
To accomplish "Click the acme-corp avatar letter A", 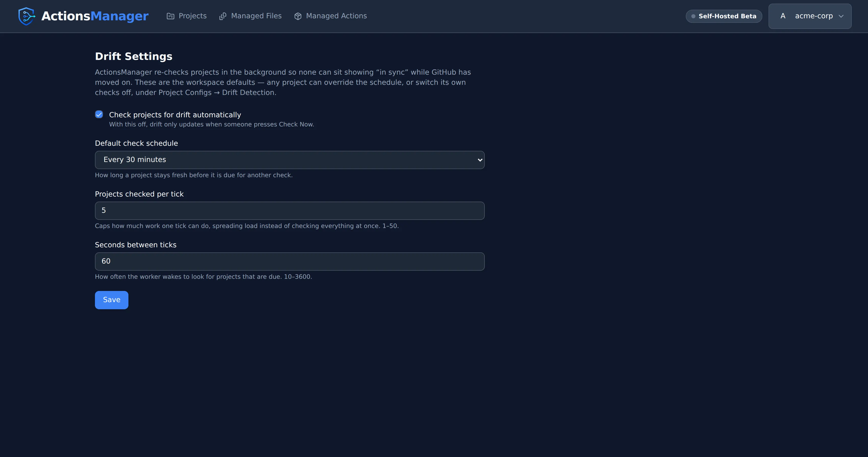I will coord(783,16).
